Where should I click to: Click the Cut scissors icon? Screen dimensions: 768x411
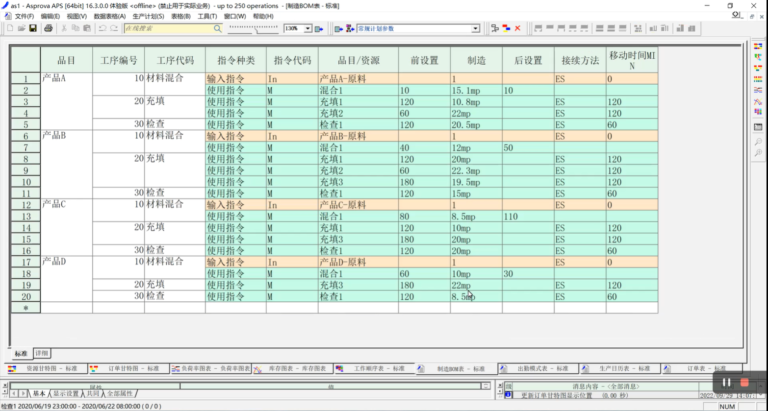pyautogui.click(x=64, y=28)
